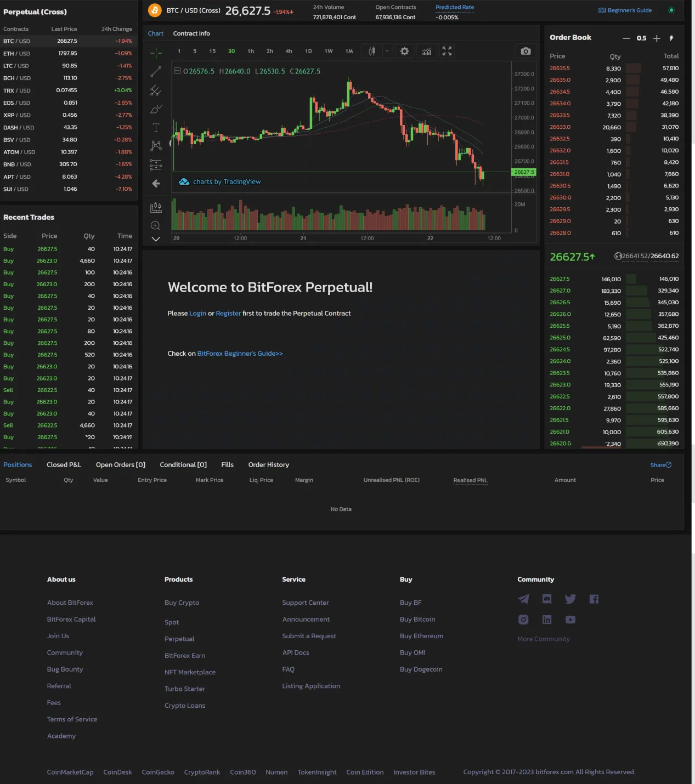Click ask price 26635.5 in order book

pos(560,68)
